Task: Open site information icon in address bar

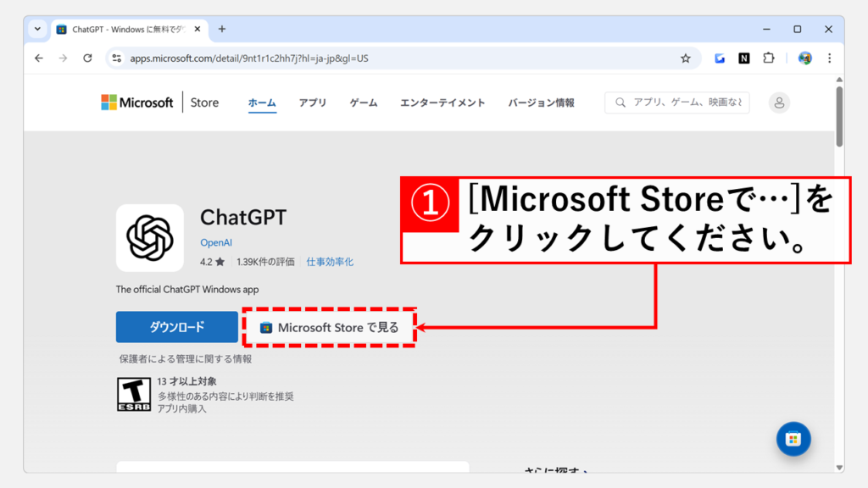Action: click(x=116, y=58)
